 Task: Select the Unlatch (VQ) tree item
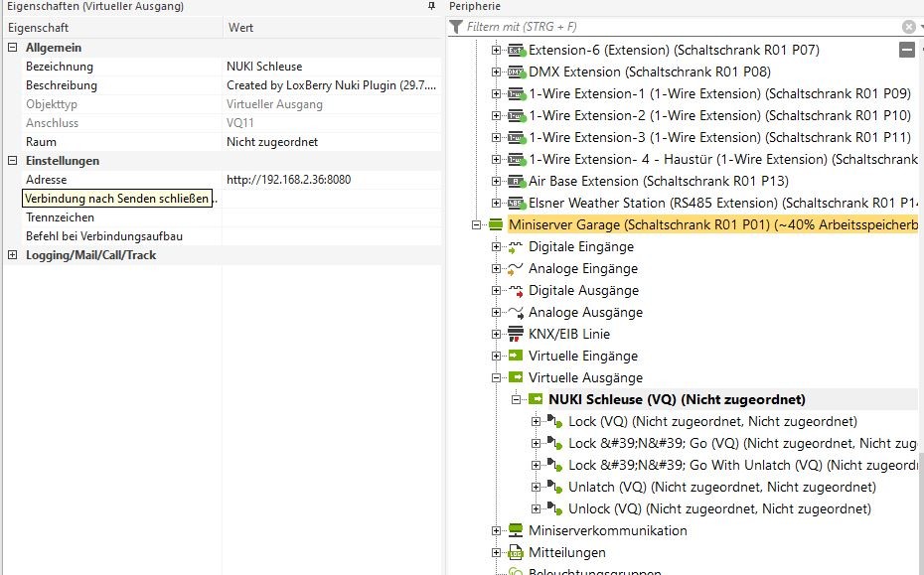pyautogui.click(x=722, y=487)
